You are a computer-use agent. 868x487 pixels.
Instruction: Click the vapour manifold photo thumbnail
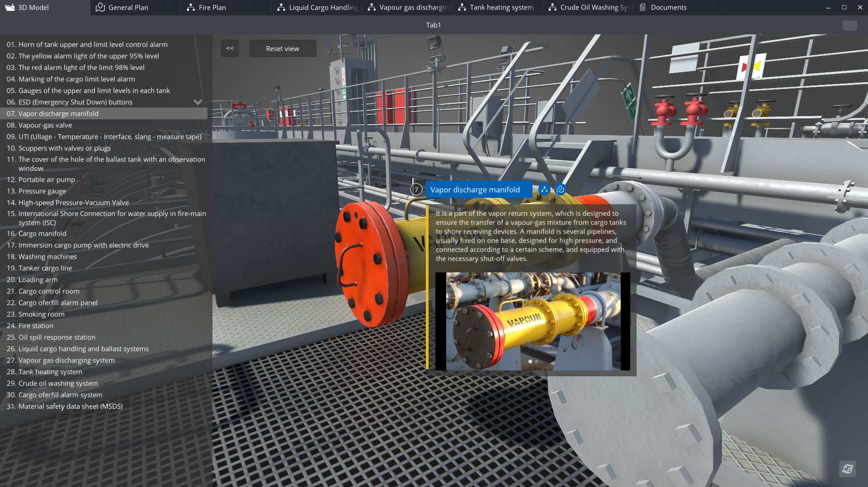533,321
